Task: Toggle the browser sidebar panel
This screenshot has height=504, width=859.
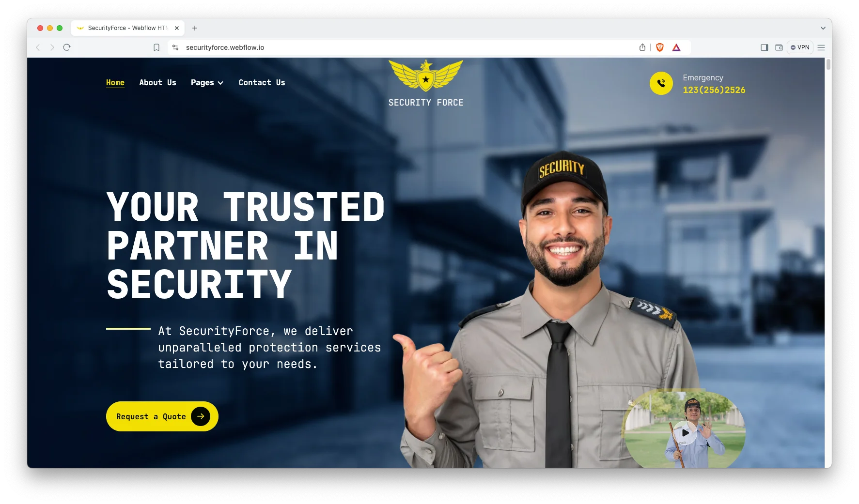Action: pyautogui.click(x=765, y=47)
